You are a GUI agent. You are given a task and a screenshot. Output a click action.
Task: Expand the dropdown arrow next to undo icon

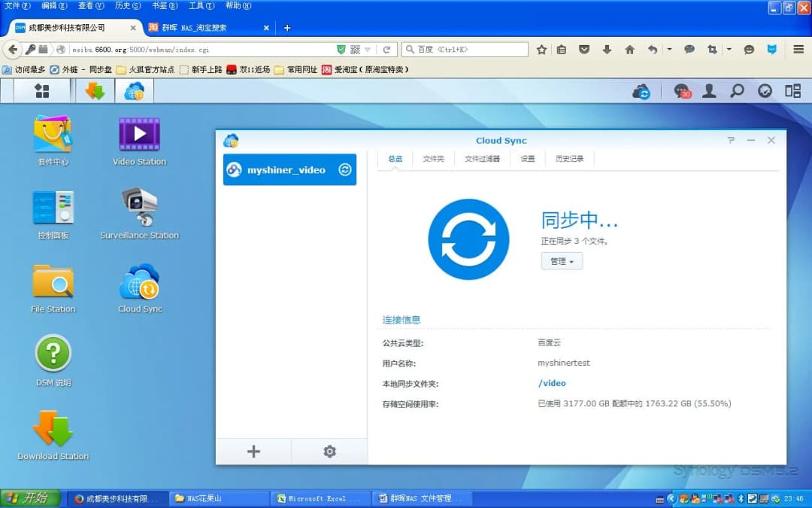[x=669, y=50]
